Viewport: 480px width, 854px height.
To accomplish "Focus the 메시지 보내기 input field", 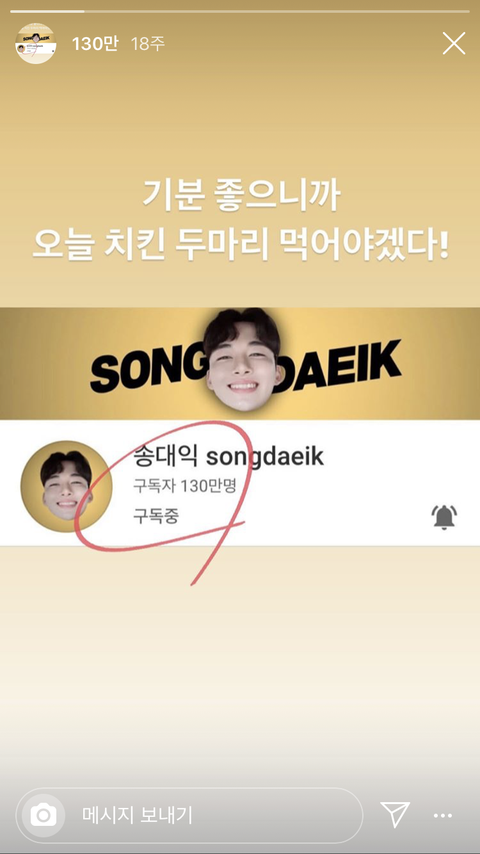I will click(210, 815).
